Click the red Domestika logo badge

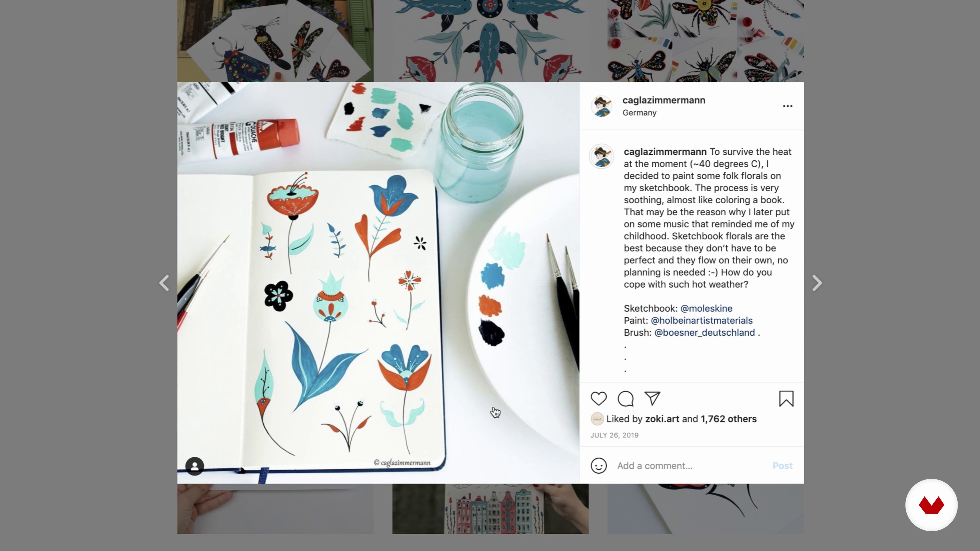[931, 505]
